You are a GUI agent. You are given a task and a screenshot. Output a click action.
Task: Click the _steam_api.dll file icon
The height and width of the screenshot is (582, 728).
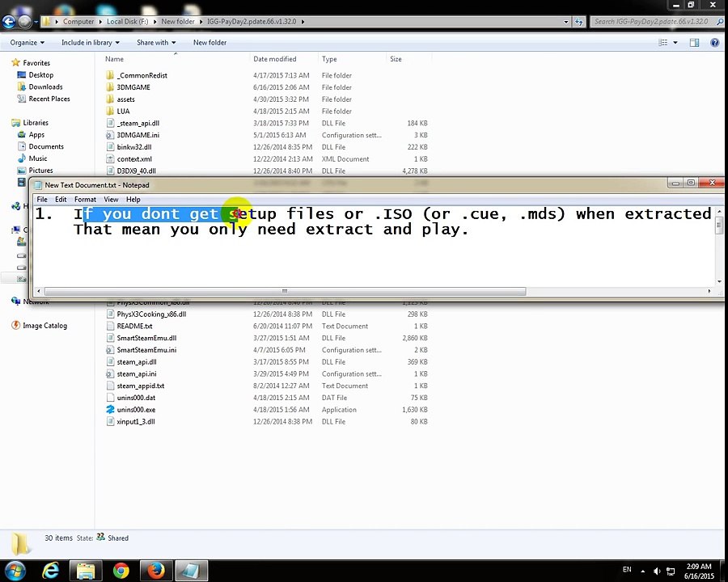(x=110, y=123)
